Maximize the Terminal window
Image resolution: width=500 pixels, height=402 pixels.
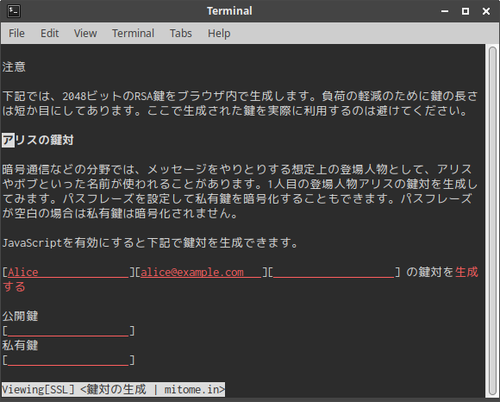pos(465,11)
